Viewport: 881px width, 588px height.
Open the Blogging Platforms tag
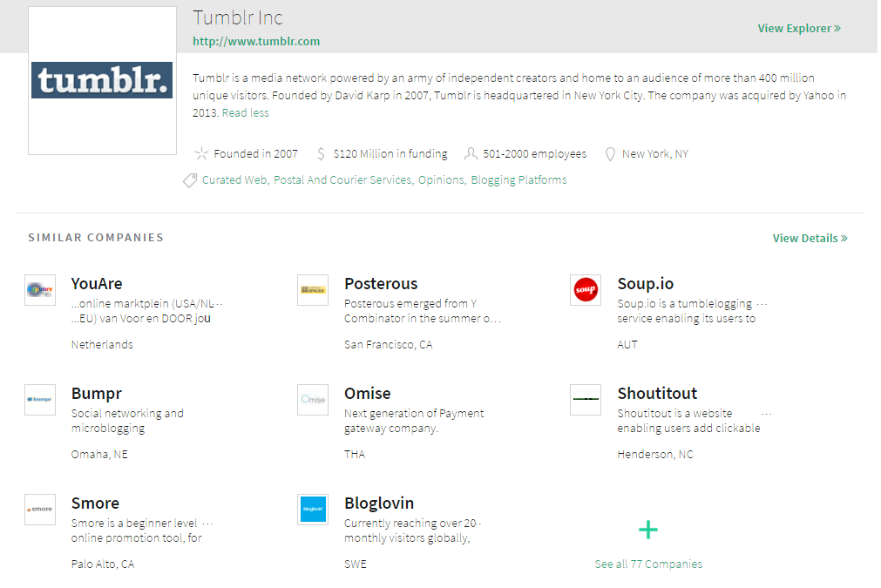[518, 179]
